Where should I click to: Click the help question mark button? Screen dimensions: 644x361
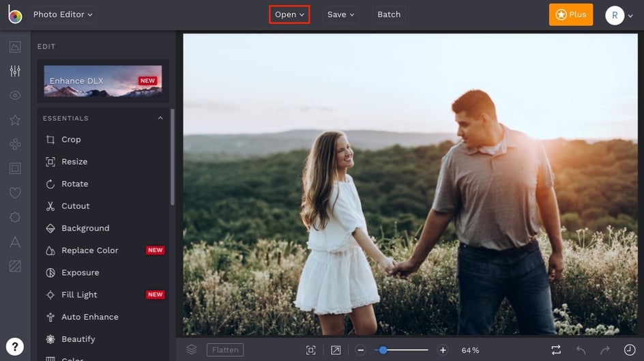pyautogui.click(x=15, y=346)
